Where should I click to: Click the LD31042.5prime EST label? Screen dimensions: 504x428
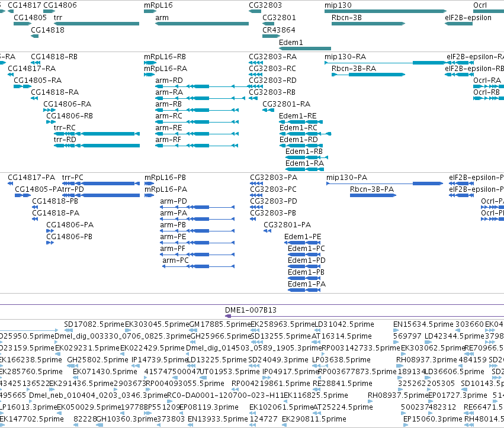344,324
